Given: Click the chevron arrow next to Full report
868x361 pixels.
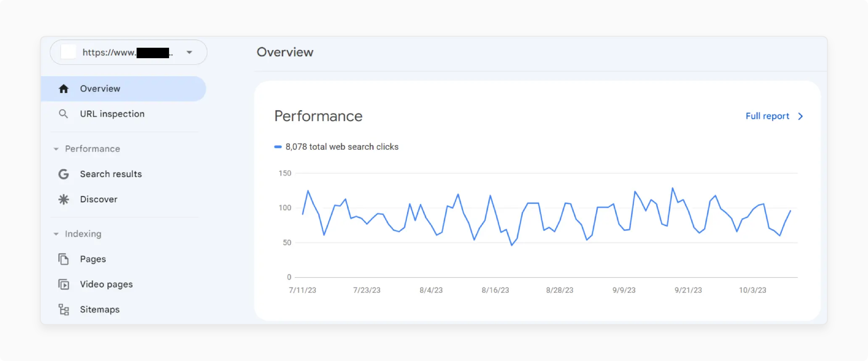Looking at the screenshot, I should click(x=801, y=116).
